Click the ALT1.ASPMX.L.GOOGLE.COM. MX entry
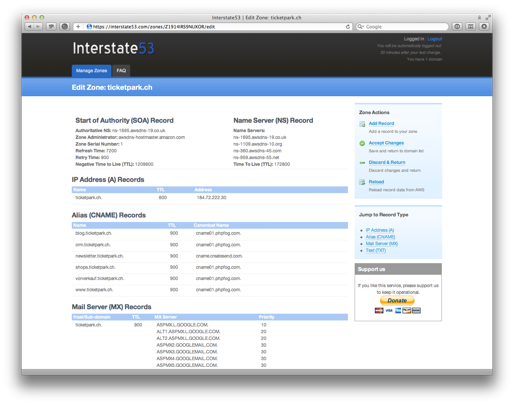The height and width of the screenshot is (405, 514). [x=188, y=331]
